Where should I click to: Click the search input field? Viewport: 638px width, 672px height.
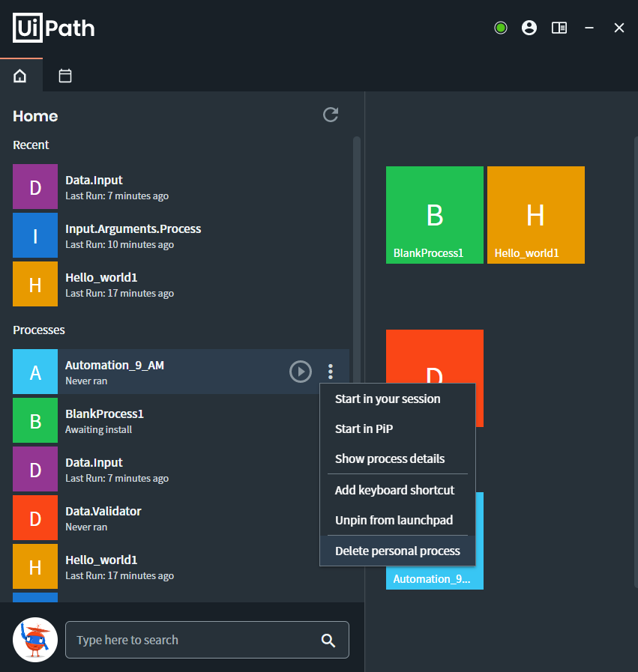coord(187,640)
